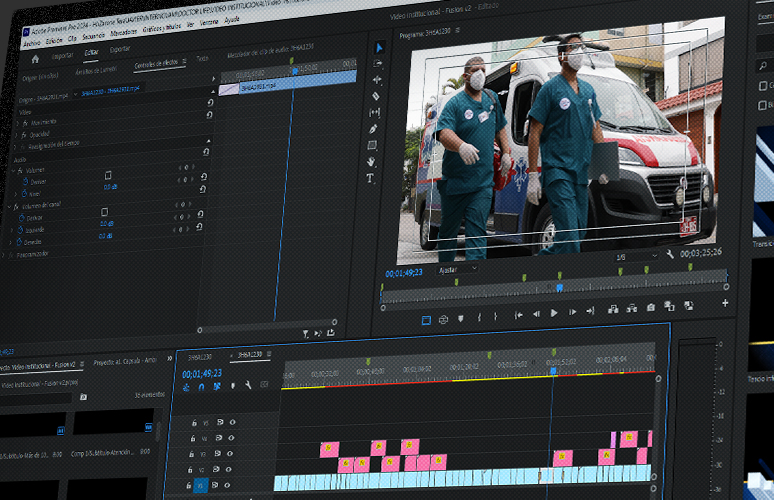Open the Ventana menu

(x=209, y=23)
